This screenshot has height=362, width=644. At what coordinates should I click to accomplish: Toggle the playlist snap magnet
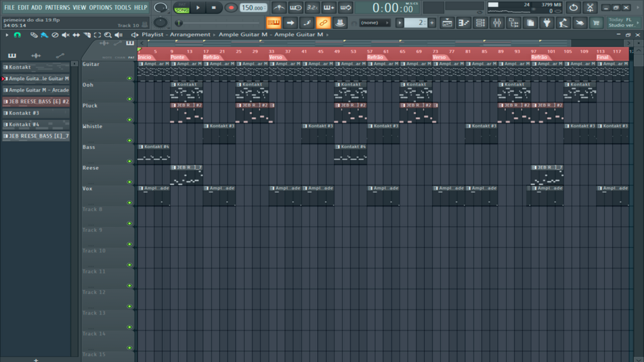pyautogui.click(x=17, y=35)
